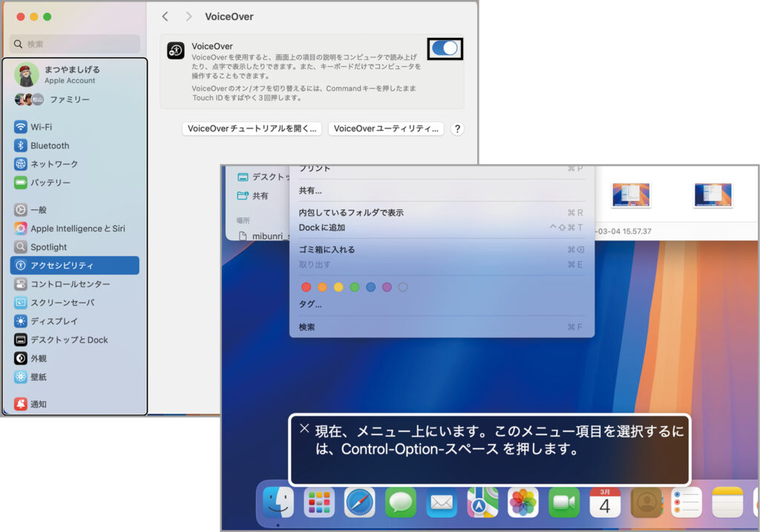Select Bluetooth icon in sidebar
The width and height of the screenshot is (760, 532).
(20, 145)
